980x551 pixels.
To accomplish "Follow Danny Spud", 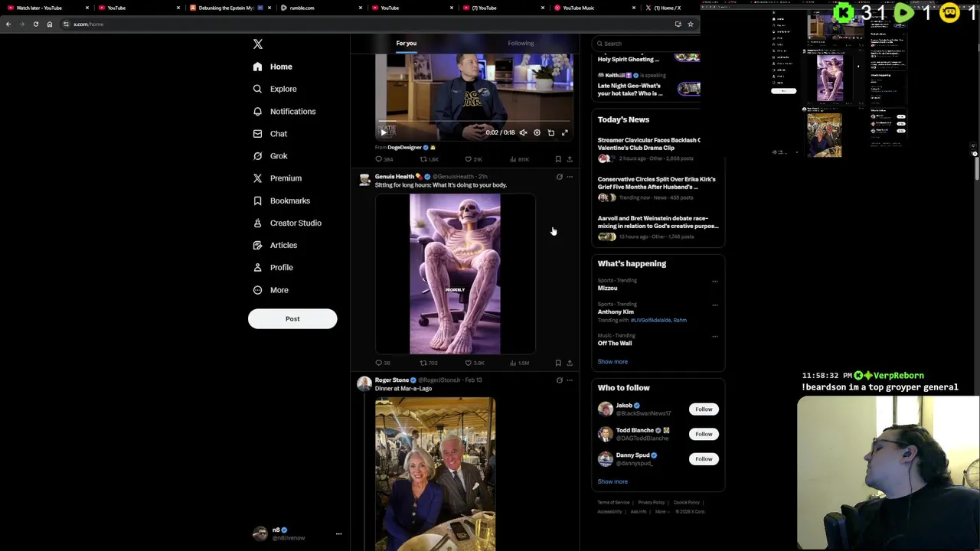I will pos(704,458).
